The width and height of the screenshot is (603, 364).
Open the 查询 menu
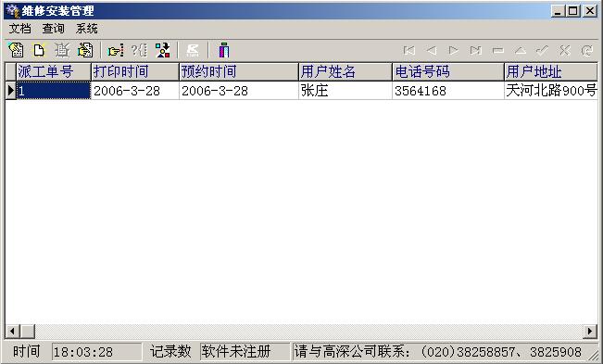coord(54,29)
